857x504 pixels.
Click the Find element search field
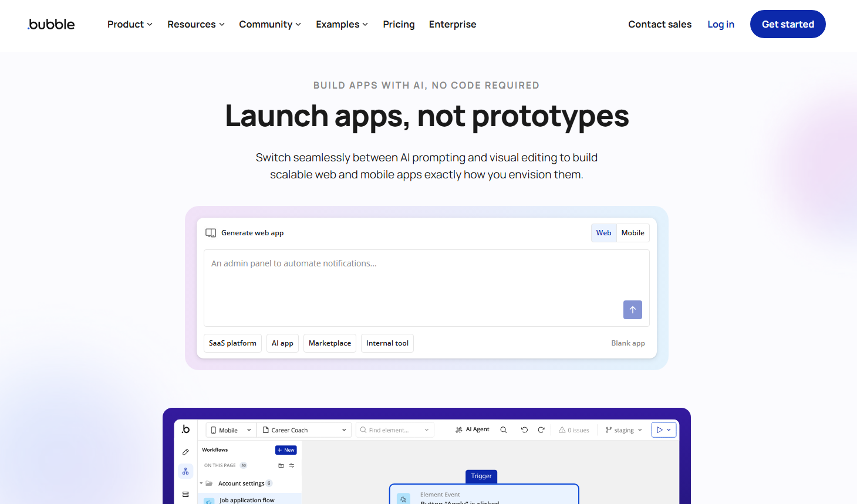point(394,430)
